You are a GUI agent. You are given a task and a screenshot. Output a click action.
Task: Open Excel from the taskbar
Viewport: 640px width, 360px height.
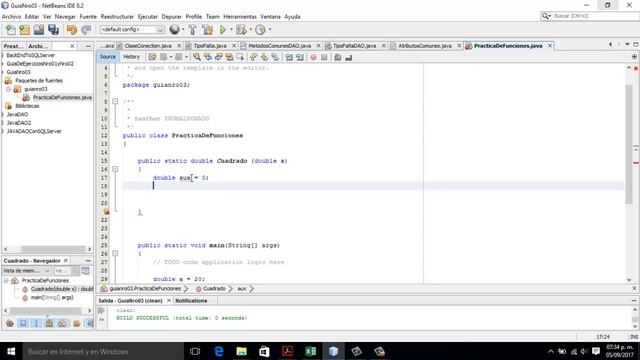pyautogui.click(x=311, y=351)
